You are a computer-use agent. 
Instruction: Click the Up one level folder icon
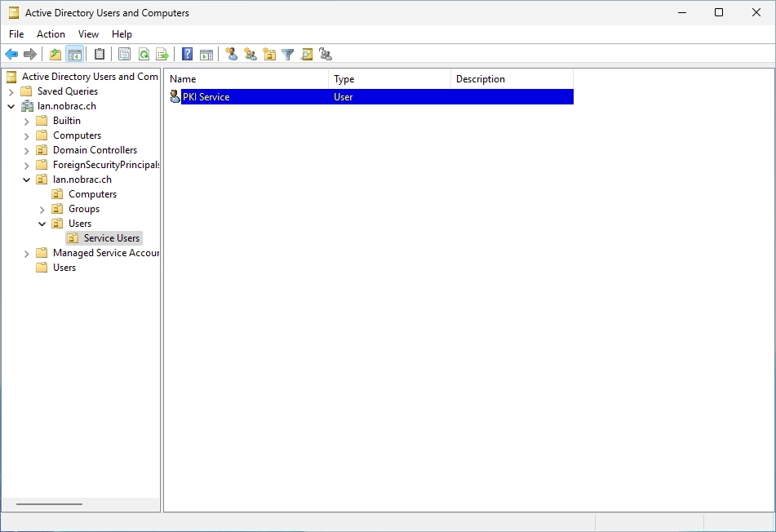point(55,55)
